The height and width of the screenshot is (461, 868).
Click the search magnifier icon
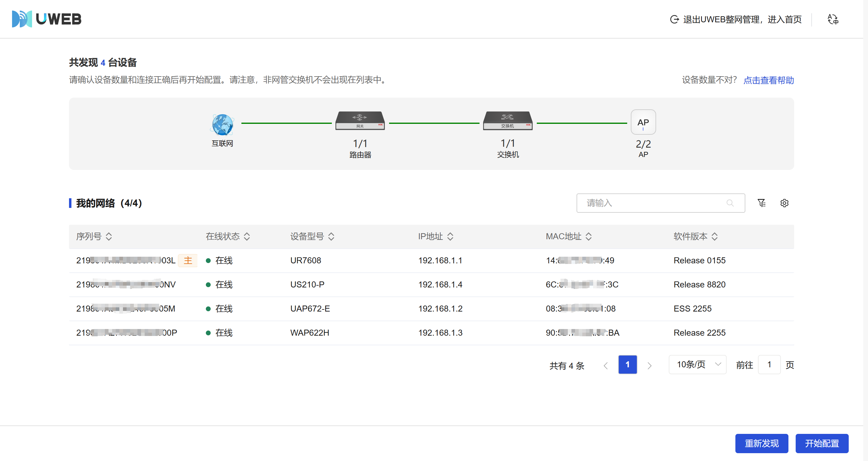tap(730, 203)
